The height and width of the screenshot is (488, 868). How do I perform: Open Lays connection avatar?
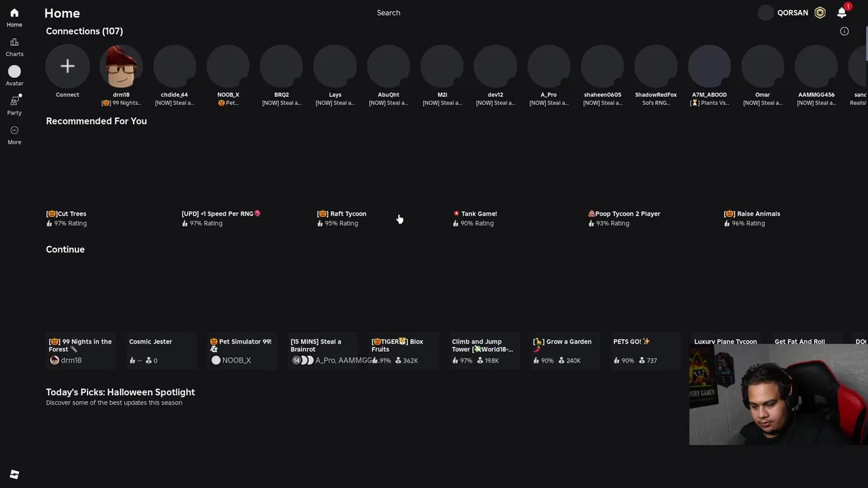[335, 66]
